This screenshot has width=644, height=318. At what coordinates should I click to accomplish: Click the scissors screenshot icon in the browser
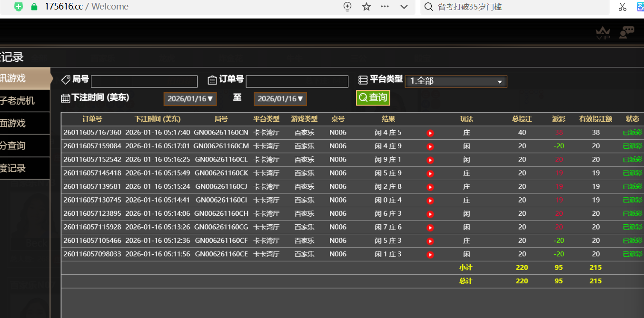[x=622, y=7]
